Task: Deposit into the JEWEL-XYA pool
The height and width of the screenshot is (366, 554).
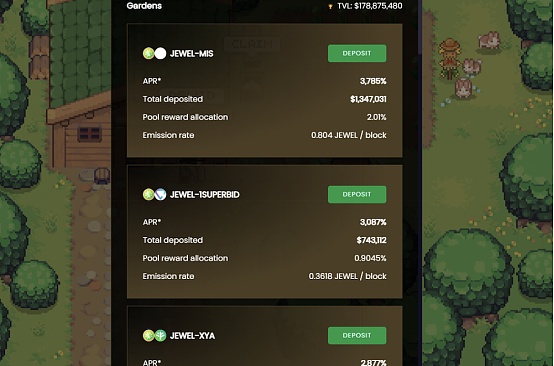Action: pyautogui.click(x=357, y=335)
